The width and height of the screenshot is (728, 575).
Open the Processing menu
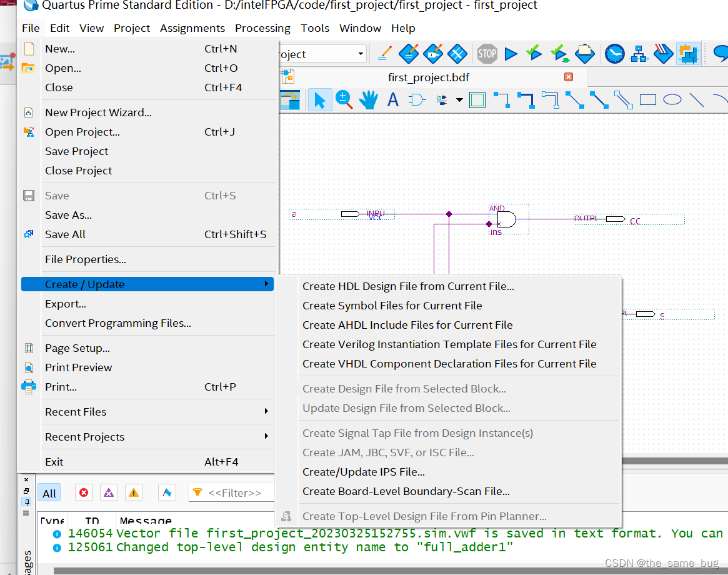263,28
